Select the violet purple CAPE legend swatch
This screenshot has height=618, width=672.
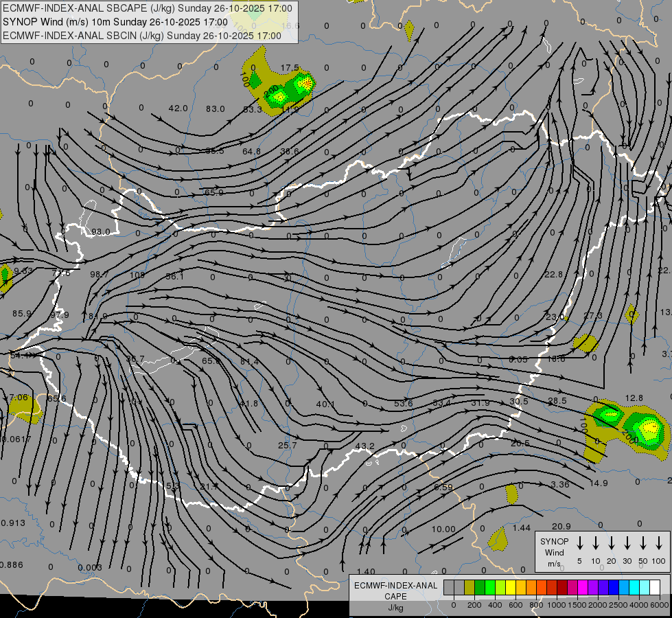click(x=592, y=587)
